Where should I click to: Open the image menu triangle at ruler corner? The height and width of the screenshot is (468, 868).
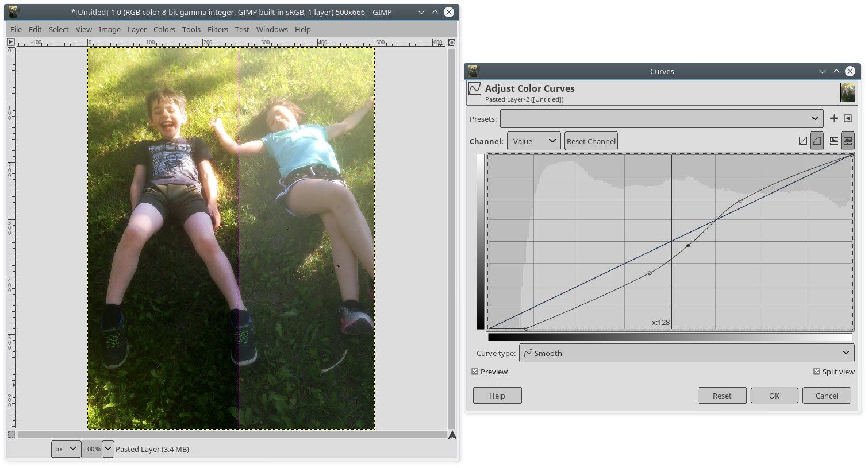point(11,42)
